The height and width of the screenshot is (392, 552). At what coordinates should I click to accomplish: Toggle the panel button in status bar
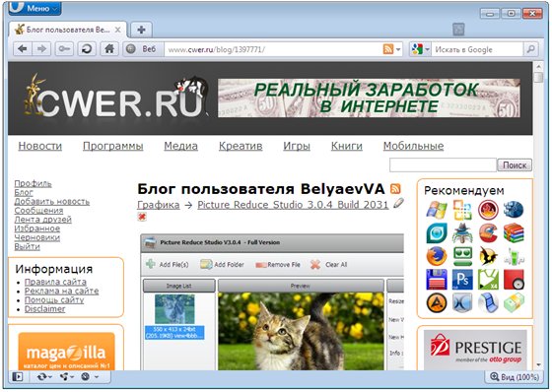click(x=18, y=377)
